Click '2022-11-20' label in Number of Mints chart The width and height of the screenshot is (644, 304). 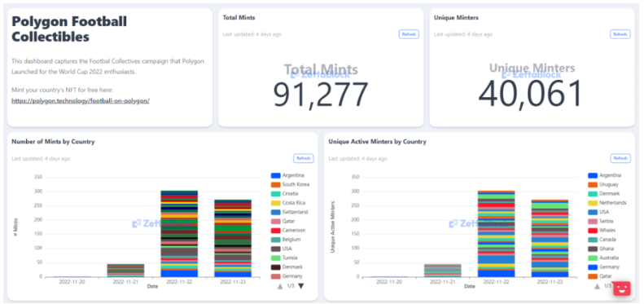[x=72, y=282]
